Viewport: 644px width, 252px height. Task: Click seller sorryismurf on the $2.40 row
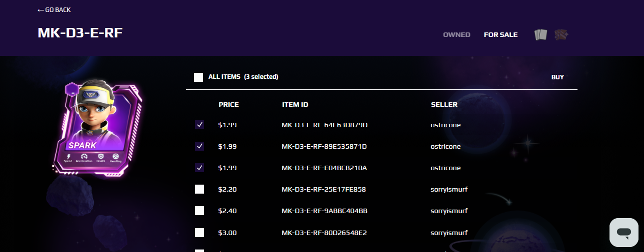click(449, 211)
